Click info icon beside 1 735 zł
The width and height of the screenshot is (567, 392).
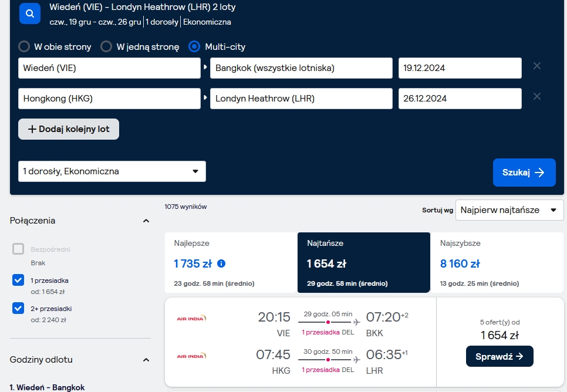pos(221,263)
